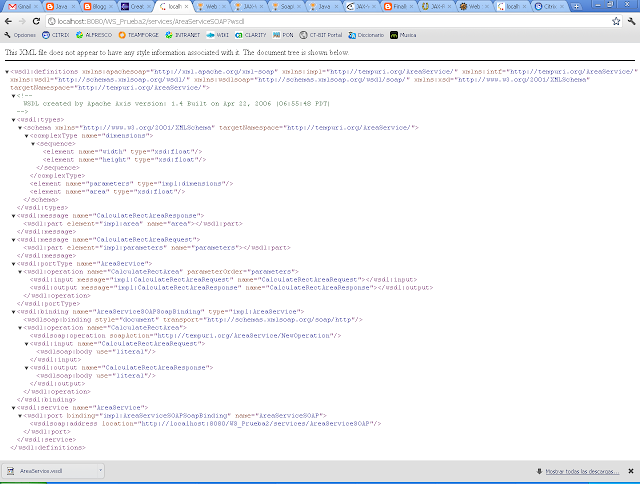640x484 pixels.
Task: Reload the WSDL page
Action: click(36, 21)
